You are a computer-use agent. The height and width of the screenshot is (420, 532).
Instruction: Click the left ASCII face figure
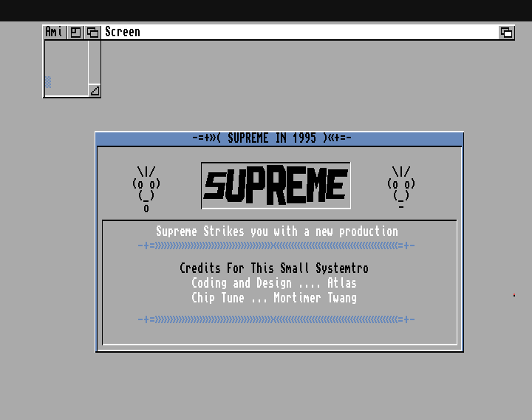tap(146, 189)
